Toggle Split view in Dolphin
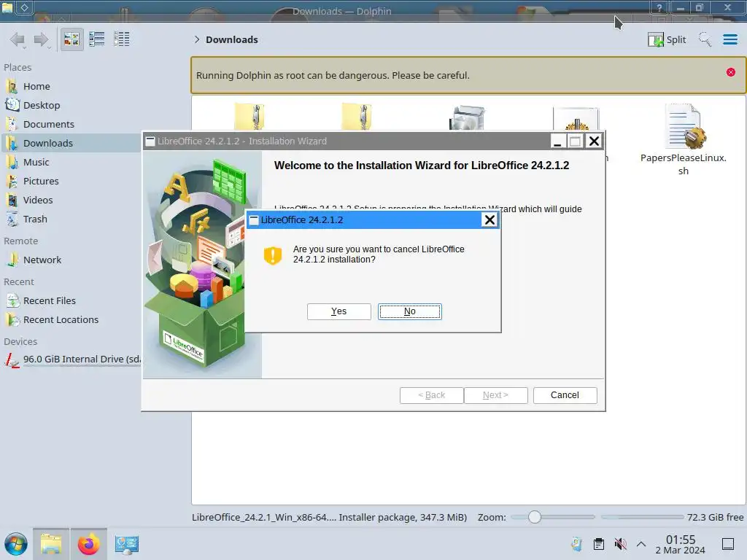Viewport: 747px width, 560px height. pyautogui.click(x=667, y=39)
